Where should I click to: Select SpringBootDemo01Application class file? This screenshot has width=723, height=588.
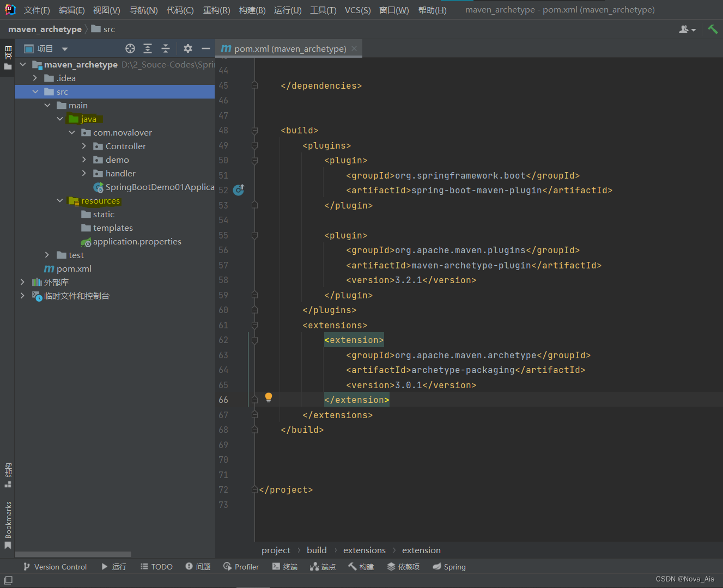154,187
